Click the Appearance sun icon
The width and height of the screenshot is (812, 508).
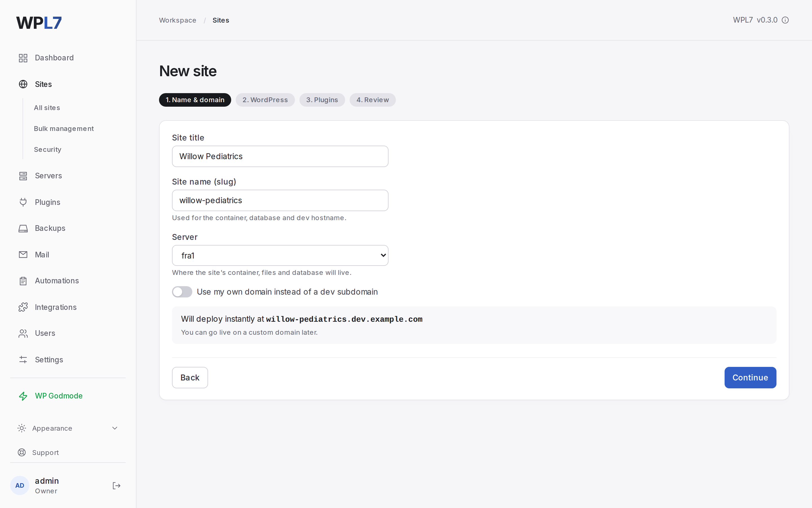coord(21,428)
